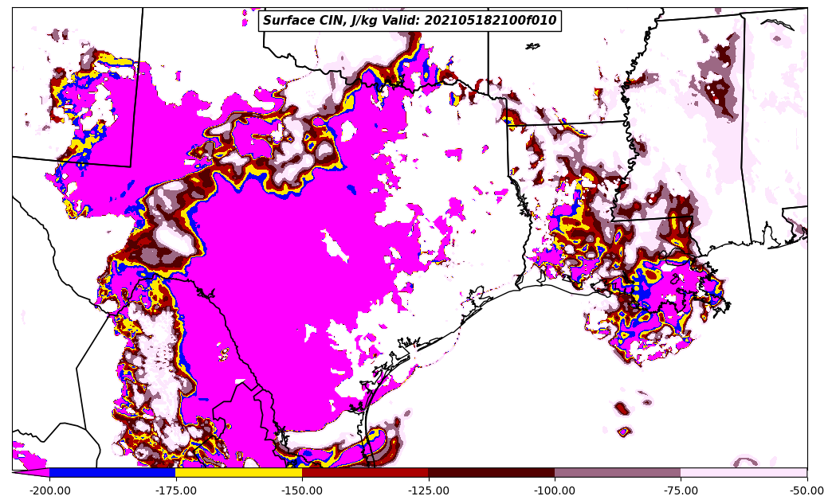Click the small isolated blob near bottom right
The height and width of the screenshot is (504, 832).
point(625,432)
